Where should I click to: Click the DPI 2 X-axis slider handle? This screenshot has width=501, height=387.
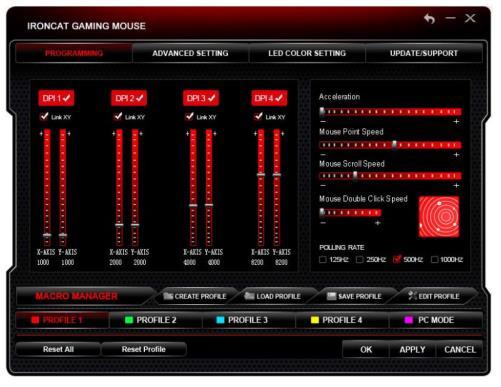click(119, 225)
